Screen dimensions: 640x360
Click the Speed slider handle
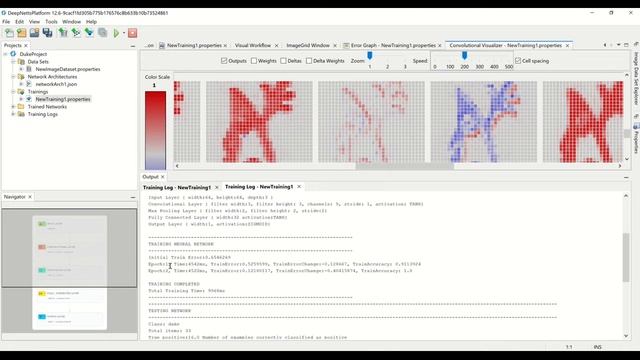[464, 56]
